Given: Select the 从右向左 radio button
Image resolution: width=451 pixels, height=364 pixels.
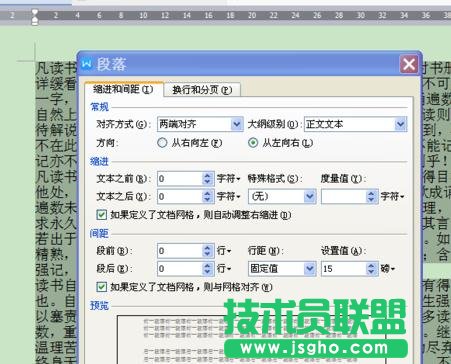Looking at the screenshot, I should pyautogui.click(x=162, y=143).
